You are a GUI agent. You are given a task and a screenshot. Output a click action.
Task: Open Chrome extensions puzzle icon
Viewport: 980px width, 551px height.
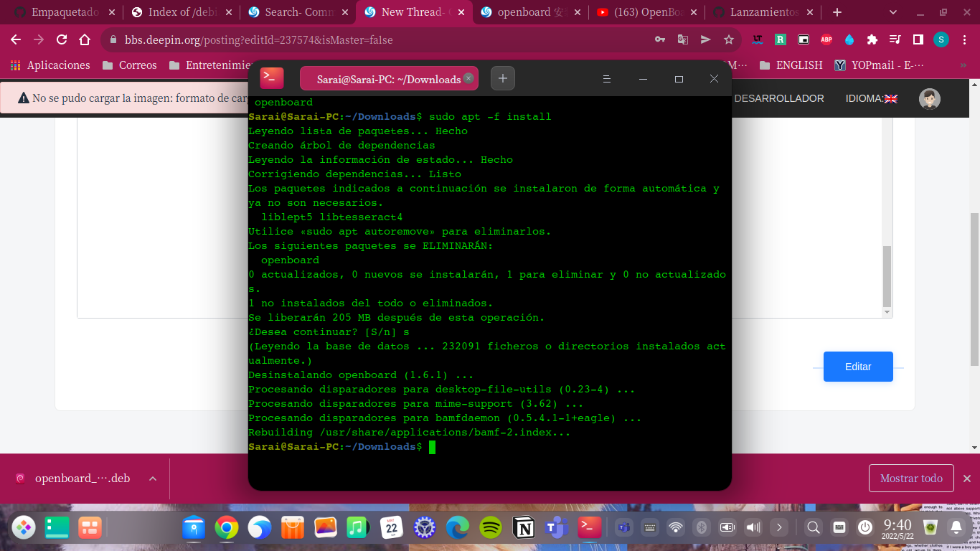tap(872, 39)
